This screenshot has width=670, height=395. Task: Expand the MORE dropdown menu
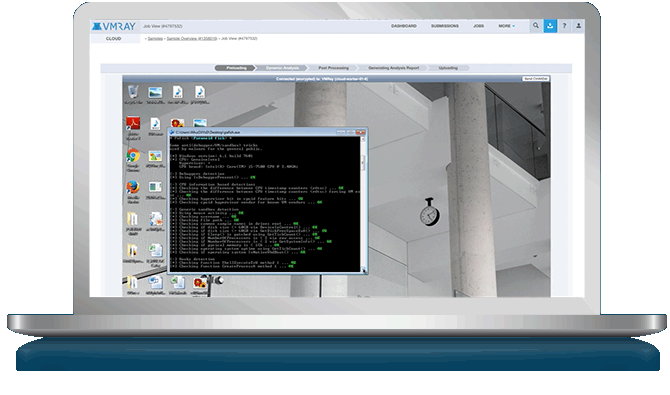click(506, 26)
